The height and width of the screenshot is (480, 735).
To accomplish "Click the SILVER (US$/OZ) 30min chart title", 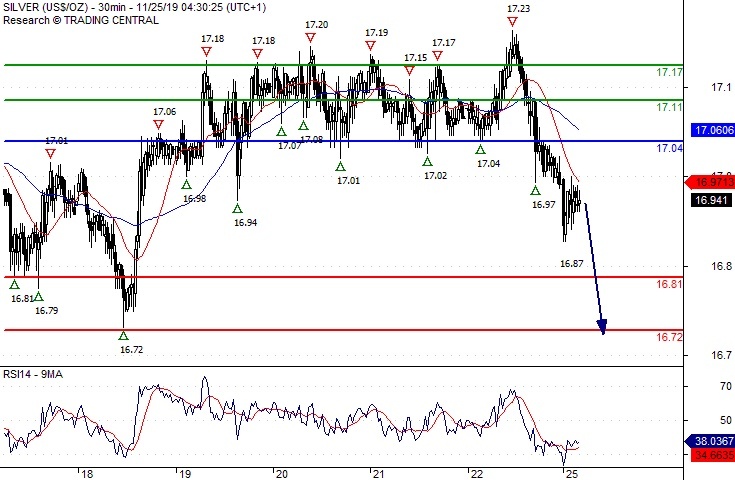I will [135, 8].
